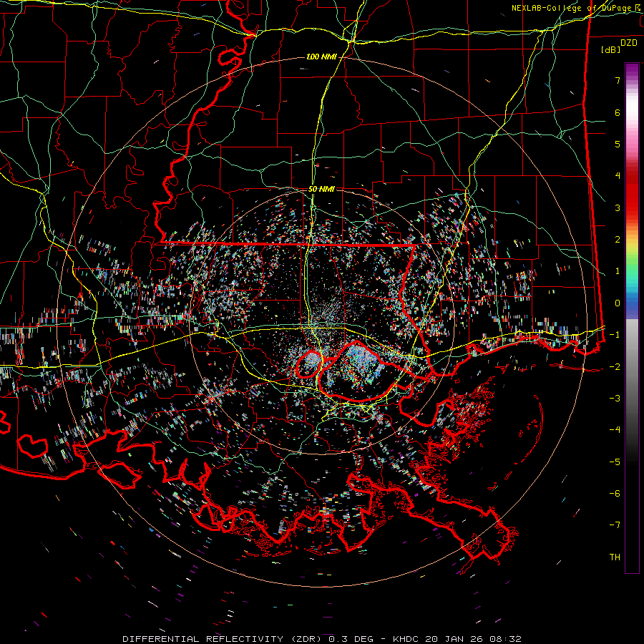Click the 0 dB scale value
Image resolution: width=644 pixels, height=644 pixels.
click(x=618, y=303)
